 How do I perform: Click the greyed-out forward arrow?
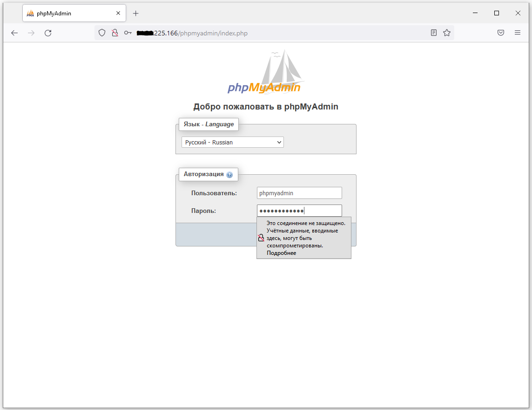pos(31,33)
